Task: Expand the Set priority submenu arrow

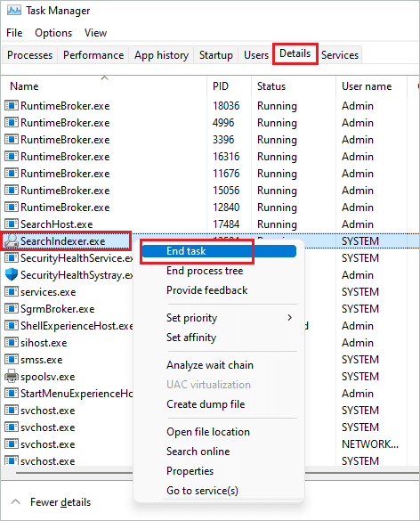Action: (x=290, y=317)
